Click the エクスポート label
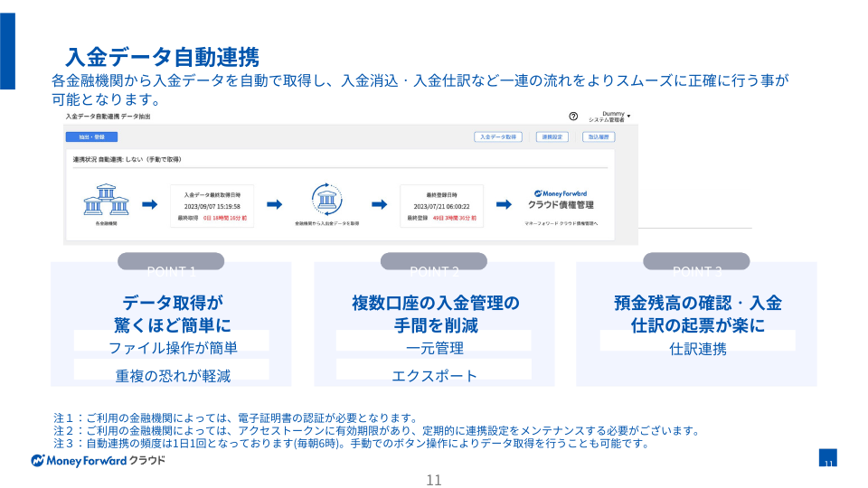This screenshot has height=488, width=868. click(x=434, y=376)
